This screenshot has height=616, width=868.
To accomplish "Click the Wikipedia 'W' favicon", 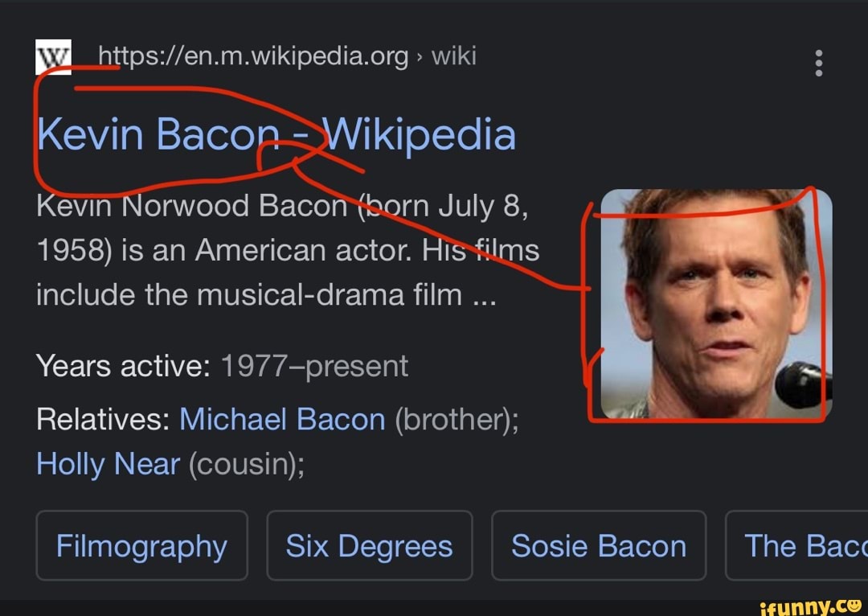I will coord(53,58).
